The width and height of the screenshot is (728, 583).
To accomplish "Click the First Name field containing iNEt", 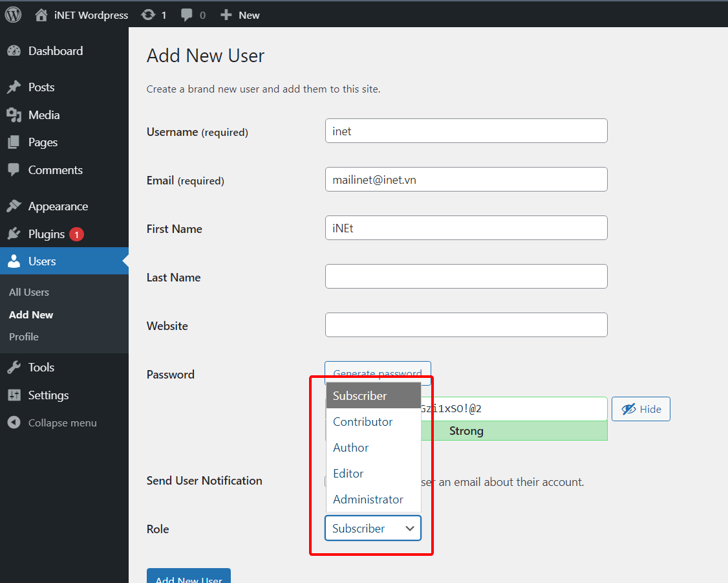I will pyautogui.click(x=466, y=228).
